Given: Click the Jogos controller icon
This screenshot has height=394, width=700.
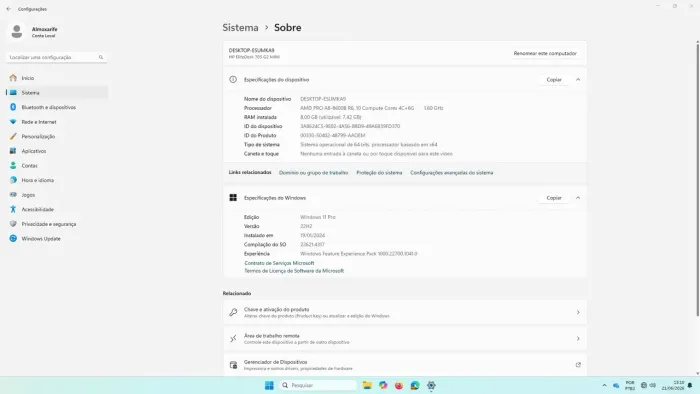Looking at the screenshot, I should (13, 195).
